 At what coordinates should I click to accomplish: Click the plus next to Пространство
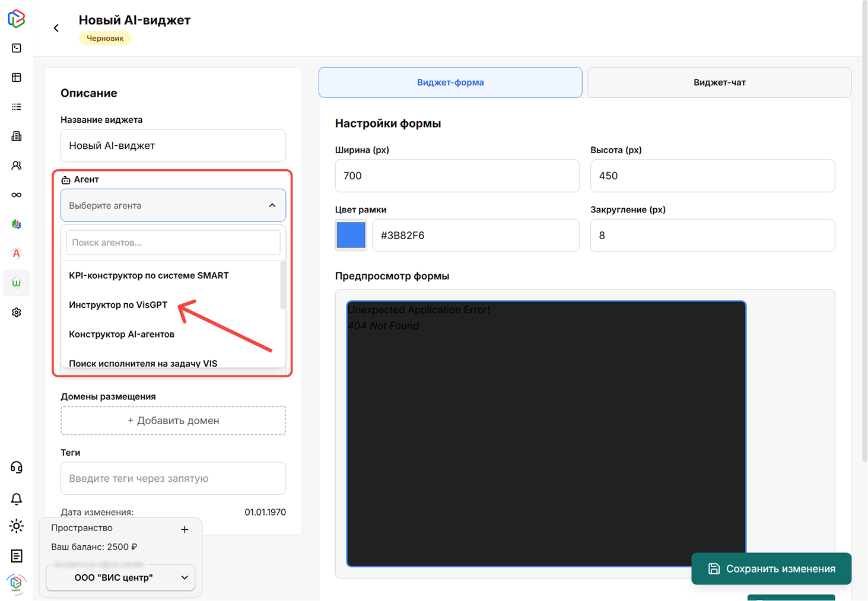(x=185, y=529)
